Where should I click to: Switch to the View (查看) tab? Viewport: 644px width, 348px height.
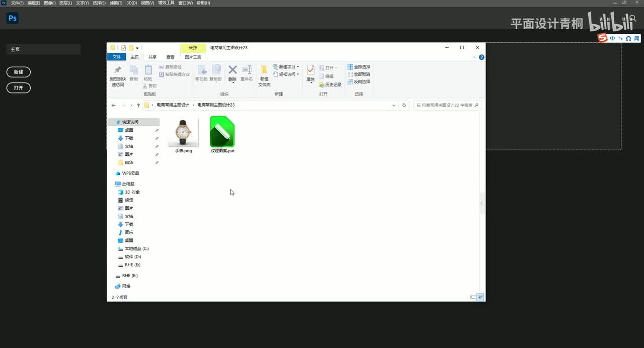(x=171, y=57)
